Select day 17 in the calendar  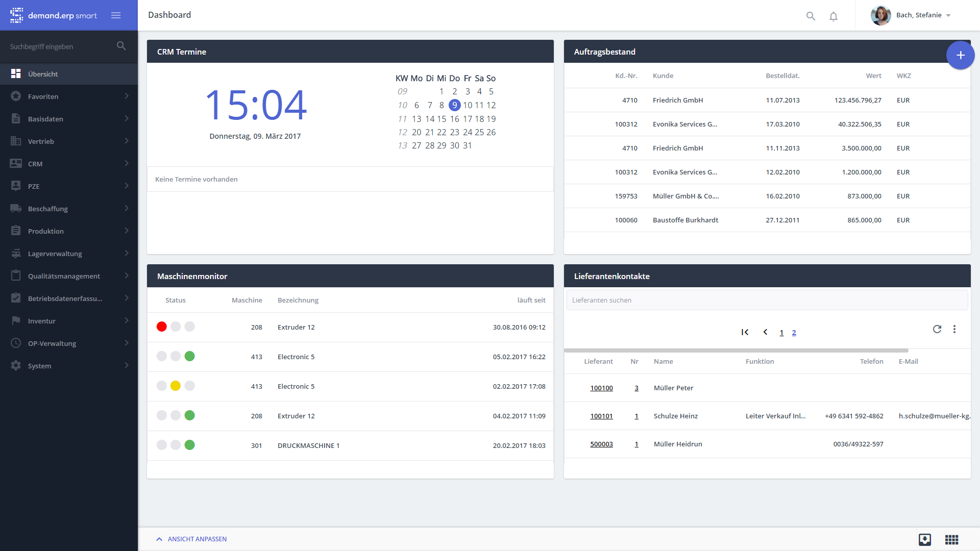tap(468, 119)
